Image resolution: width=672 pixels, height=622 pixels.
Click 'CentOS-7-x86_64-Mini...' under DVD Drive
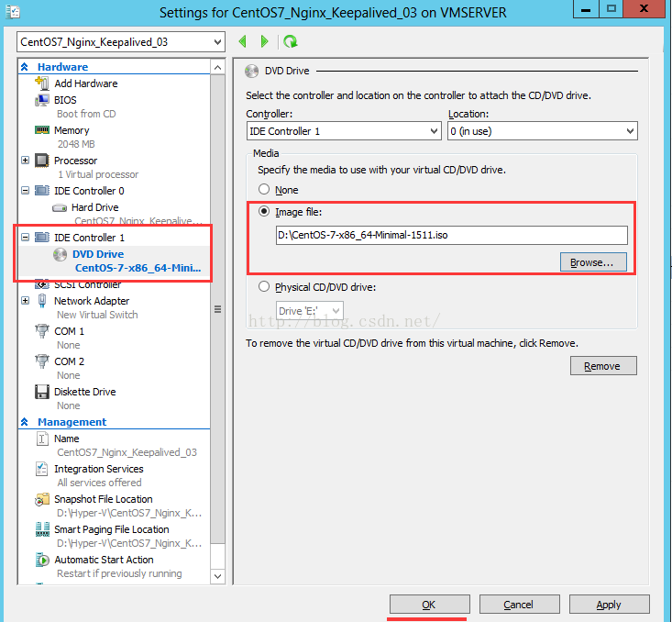click(x=138, y=268)
